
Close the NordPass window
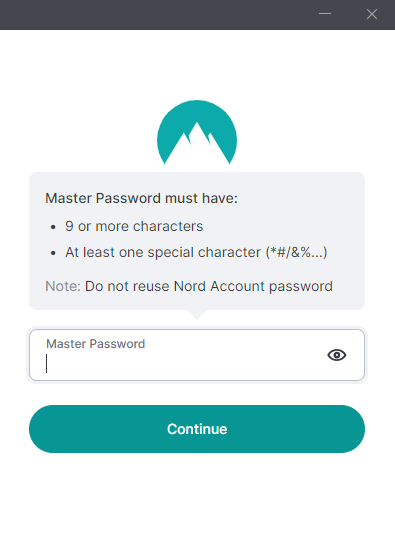(x=372, y=14)
